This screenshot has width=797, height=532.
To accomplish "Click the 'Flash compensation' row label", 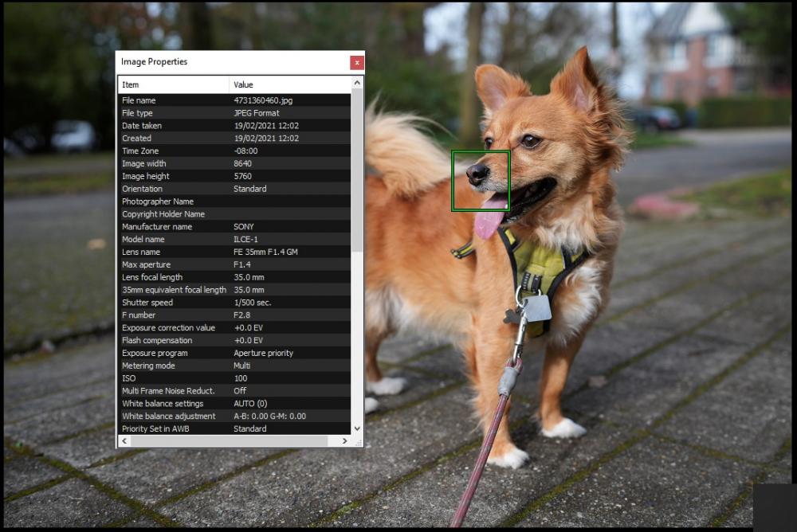I will coord(157,340).
